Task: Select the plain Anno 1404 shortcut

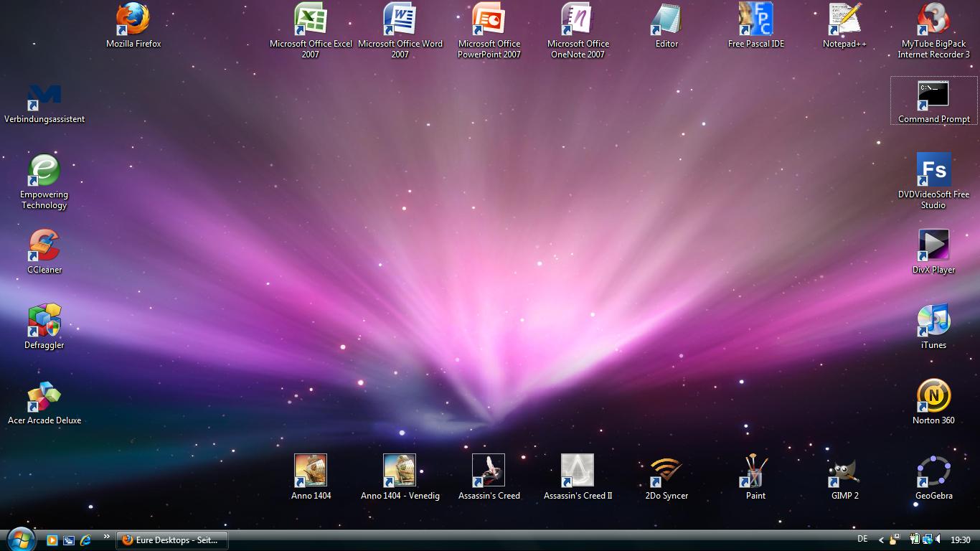Action: pyautogui.click(x=311, y=478)
